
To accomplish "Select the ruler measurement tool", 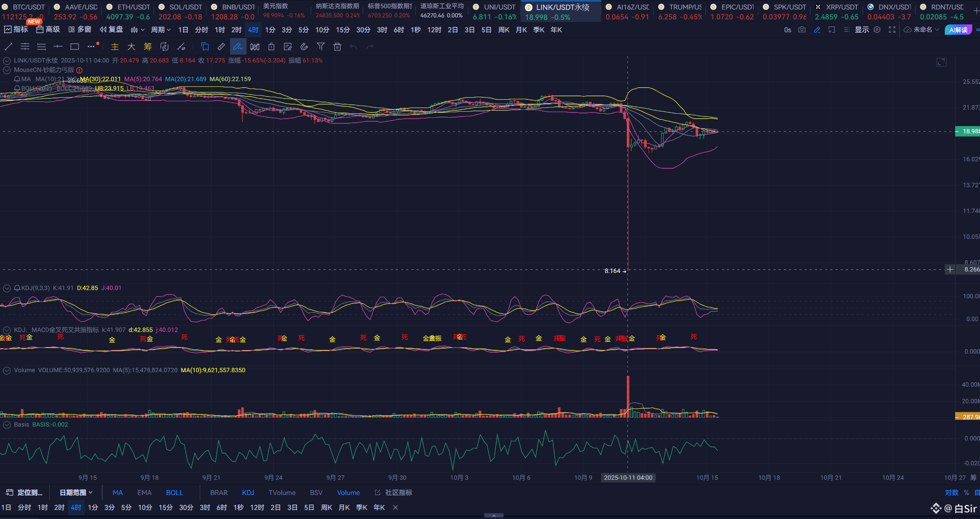I will point(221,47).
